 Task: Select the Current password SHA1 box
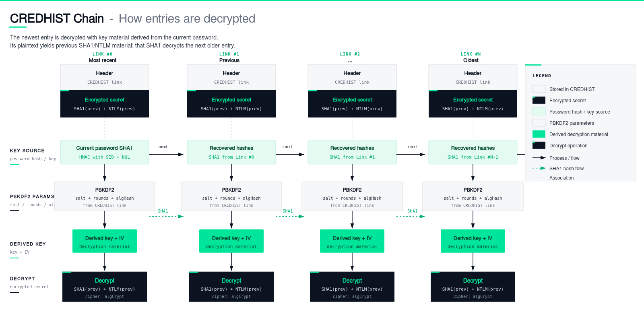[105, 152]
